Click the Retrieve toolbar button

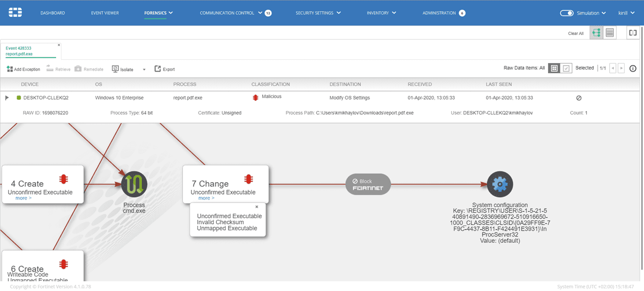click(58, 69)
